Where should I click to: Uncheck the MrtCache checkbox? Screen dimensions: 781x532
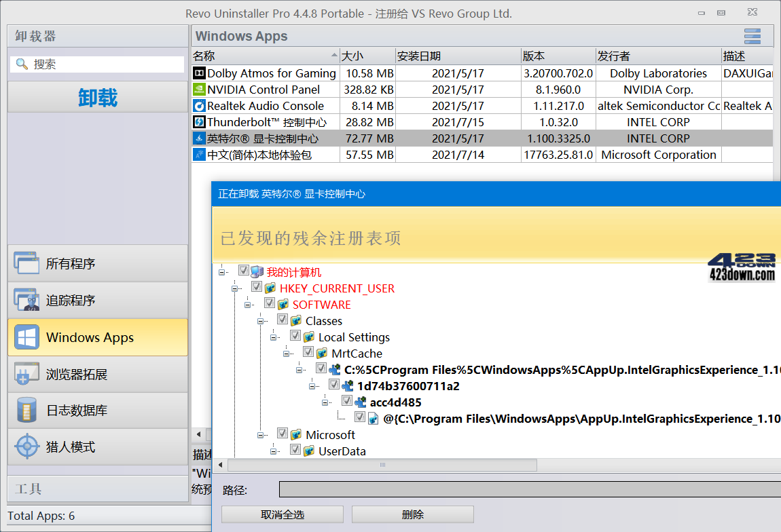309,352
